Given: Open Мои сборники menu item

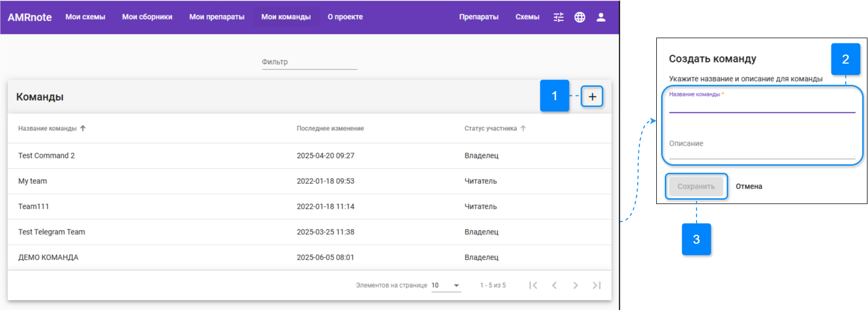Looking at the screenshot, I should (x=147, y=17).
